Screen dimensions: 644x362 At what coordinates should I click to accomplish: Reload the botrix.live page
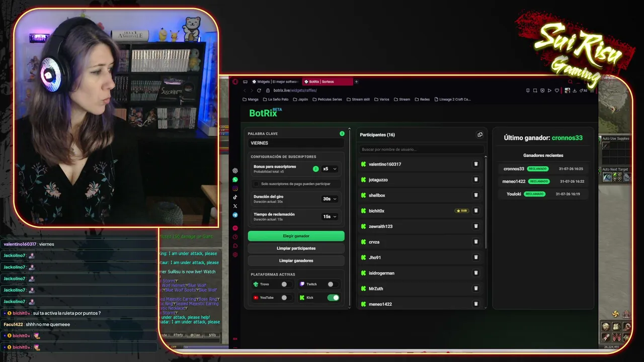[259, 90]
